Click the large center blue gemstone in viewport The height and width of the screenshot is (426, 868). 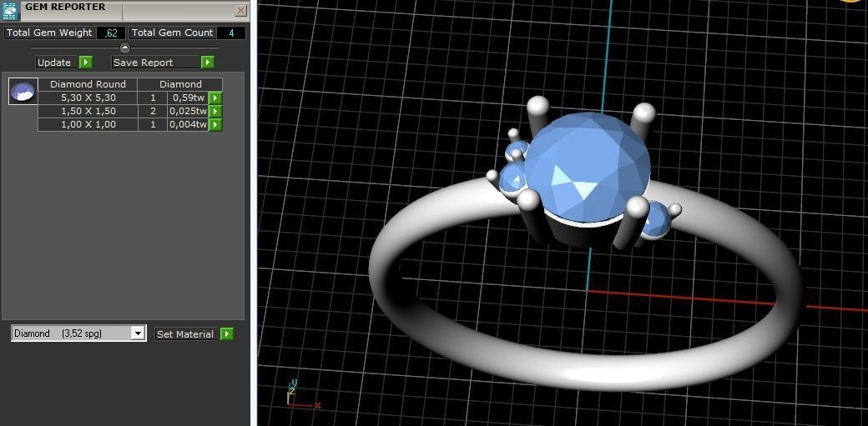click(x=587, y=168)
